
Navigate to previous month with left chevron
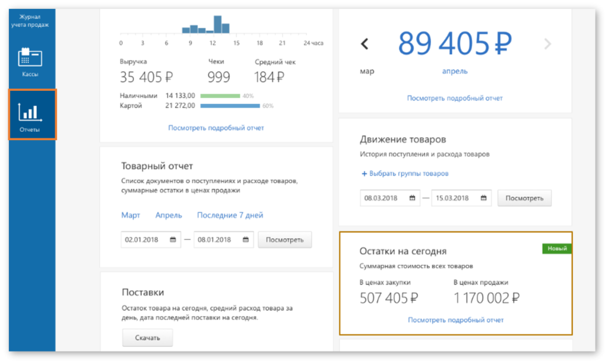(364, 43)
